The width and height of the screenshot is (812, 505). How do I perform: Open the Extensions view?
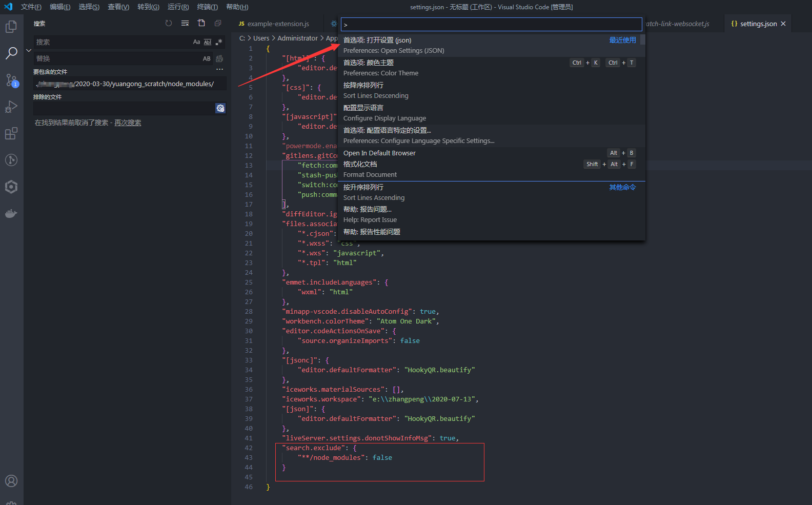[x=11, y=133]
